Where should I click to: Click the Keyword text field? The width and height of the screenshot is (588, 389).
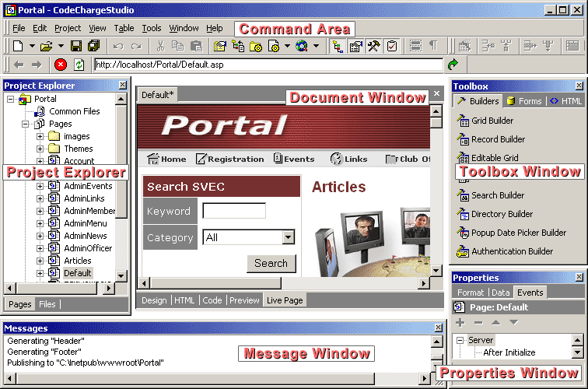pyautogui.click(x=234, y=211)
